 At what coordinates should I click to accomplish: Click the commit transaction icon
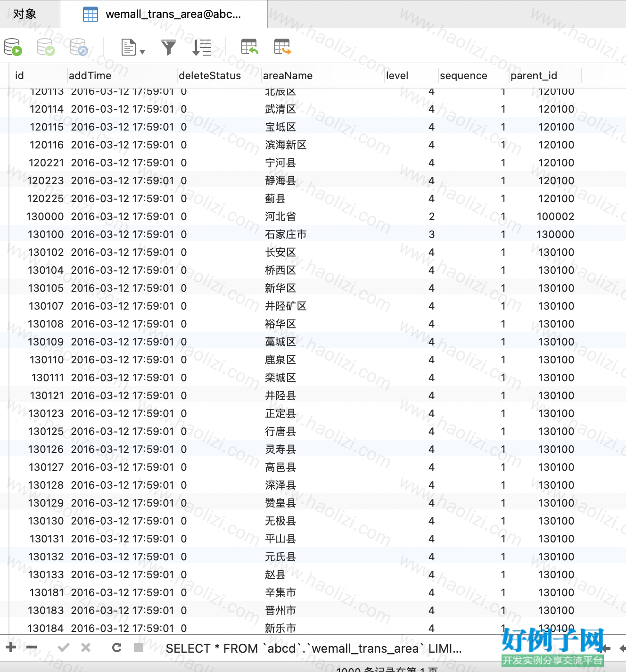pyautogui.click(x=46, y=47)
